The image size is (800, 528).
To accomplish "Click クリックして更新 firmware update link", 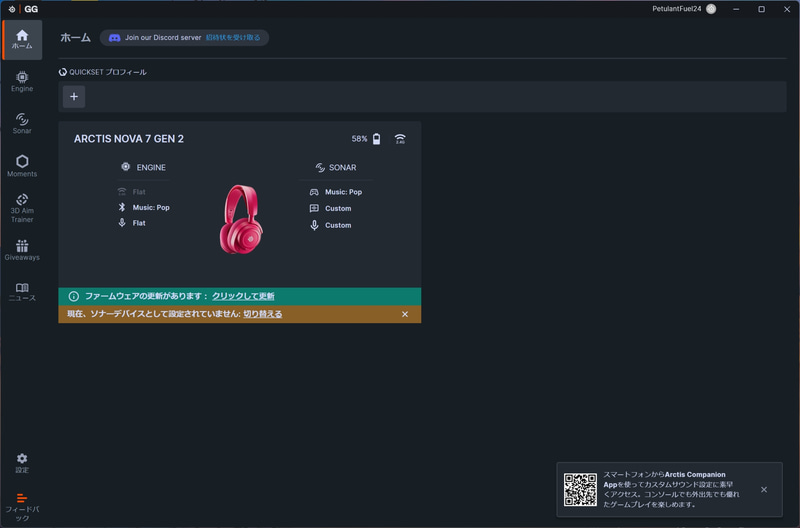I will coord(243,296).
